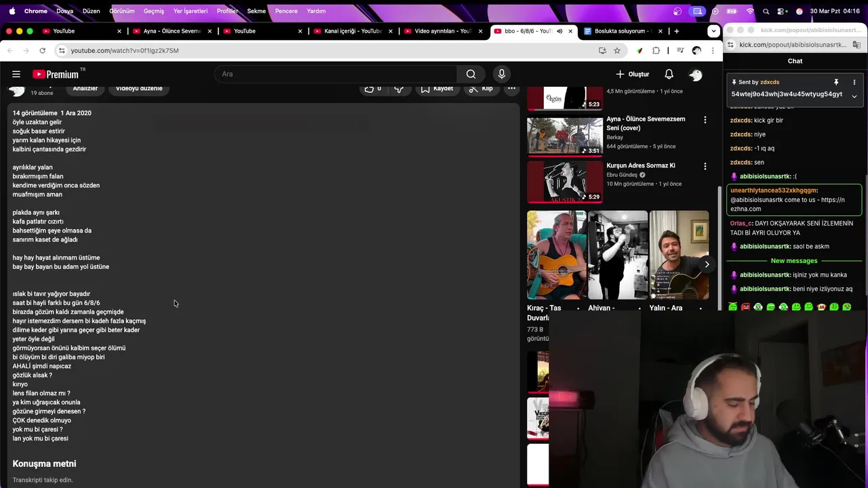Open the Kıraç short video thumbnail
Screen dimensions: 868x488
coord(557,255)
